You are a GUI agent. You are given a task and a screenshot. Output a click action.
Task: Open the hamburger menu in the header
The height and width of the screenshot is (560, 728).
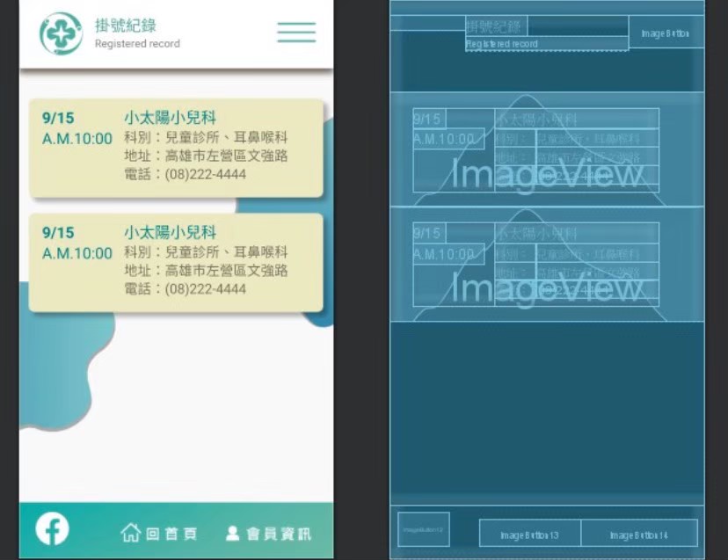point(296,33)
